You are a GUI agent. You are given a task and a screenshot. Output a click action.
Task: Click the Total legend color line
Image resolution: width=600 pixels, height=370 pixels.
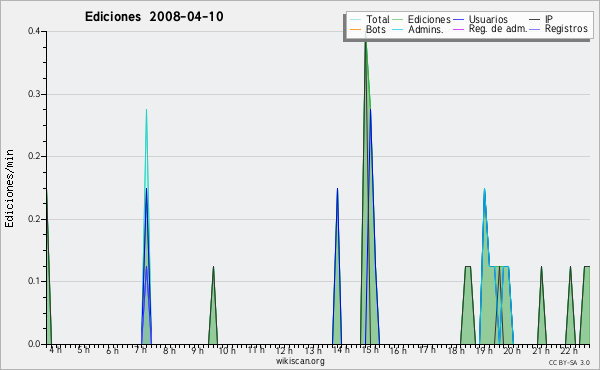[355, 19]
